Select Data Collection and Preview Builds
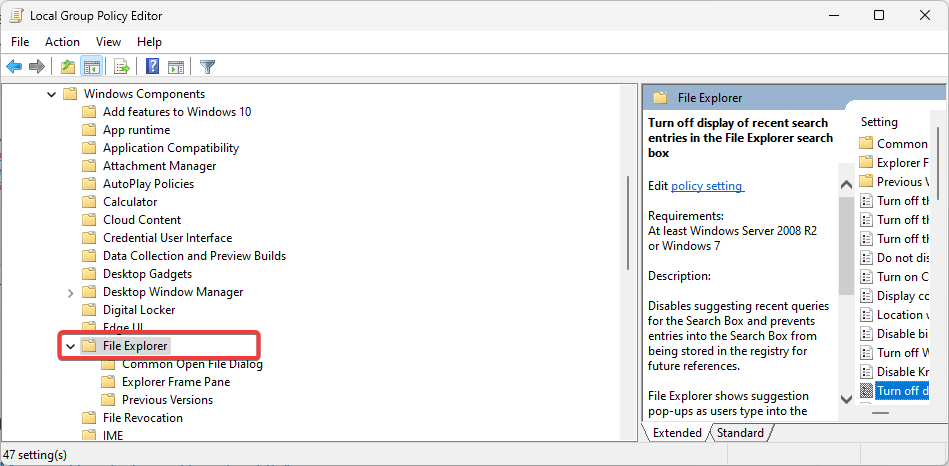The image size is (949, 466). pos(194,256)
